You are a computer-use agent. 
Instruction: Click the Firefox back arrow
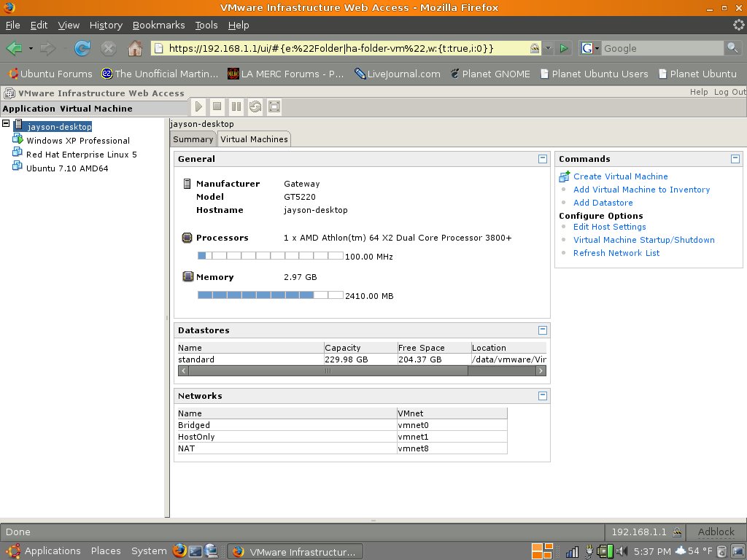(x=15, y=48)
